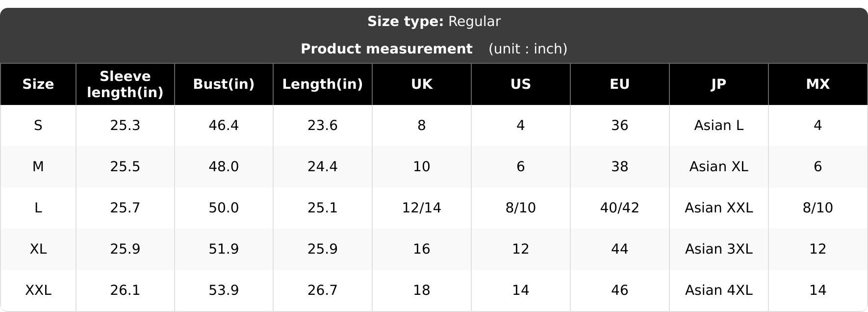Select the MX column header
The width and height of the screenshot is (868, 312).
(x=818, y=84)
